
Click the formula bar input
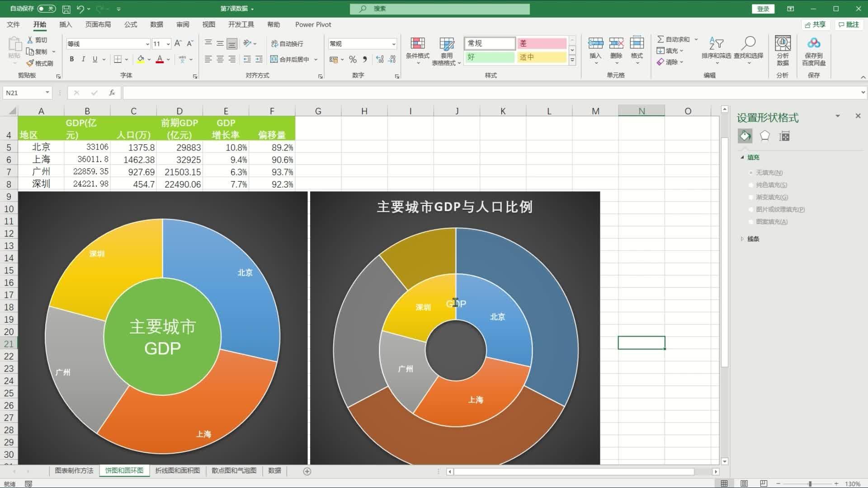[x=492, y=93]
